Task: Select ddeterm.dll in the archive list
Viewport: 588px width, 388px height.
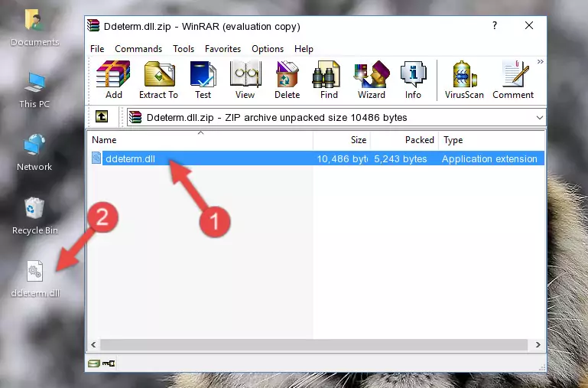Action: tap(130, 158)
